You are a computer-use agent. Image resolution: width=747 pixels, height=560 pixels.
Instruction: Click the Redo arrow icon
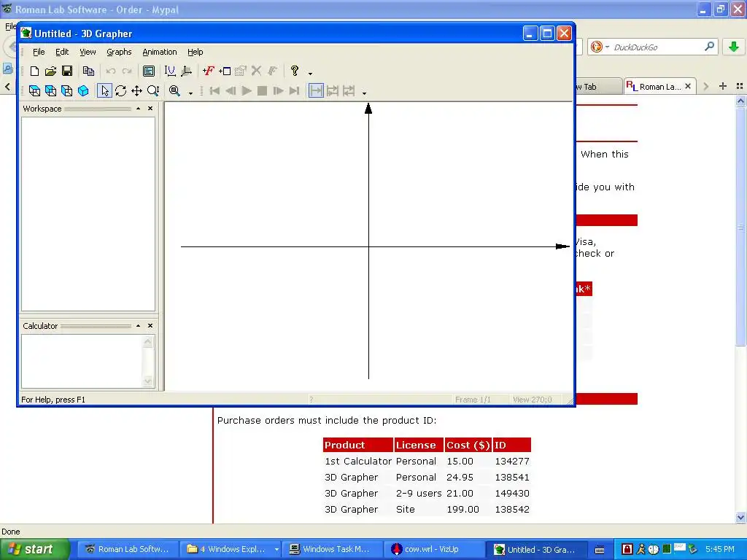[x=127, y=71]
